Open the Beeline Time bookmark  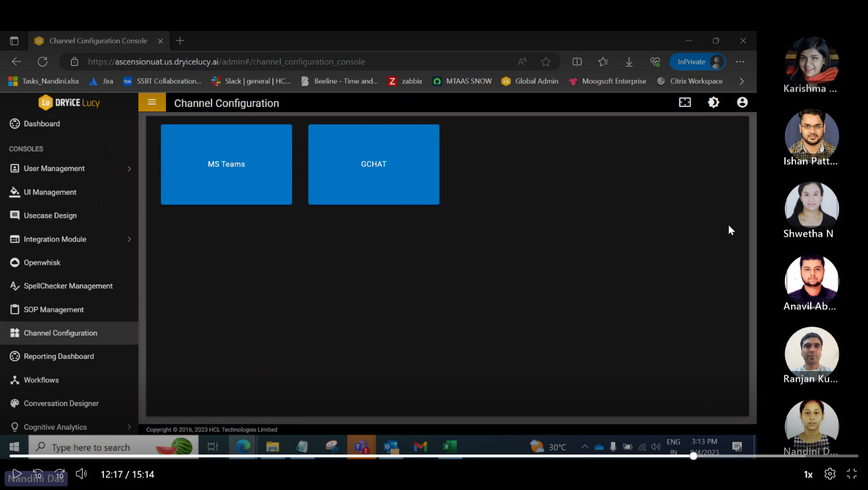tap(339, 81)
